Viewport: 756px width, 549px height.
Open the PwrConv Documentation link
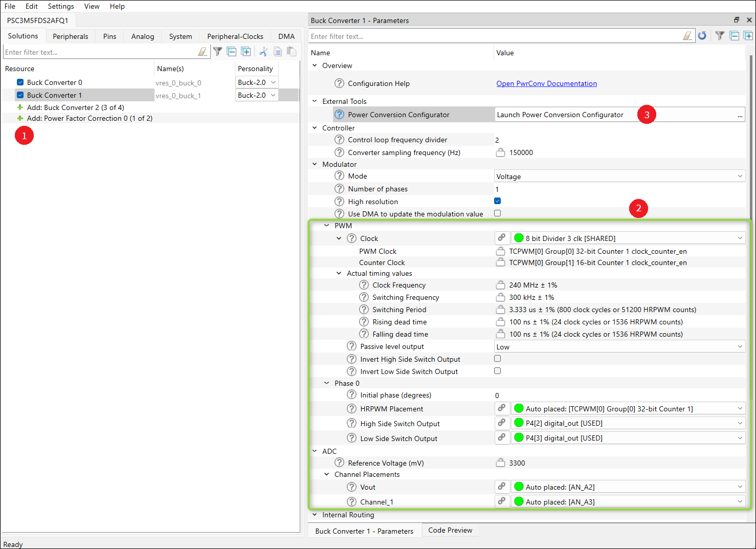(x=546, y=83)
